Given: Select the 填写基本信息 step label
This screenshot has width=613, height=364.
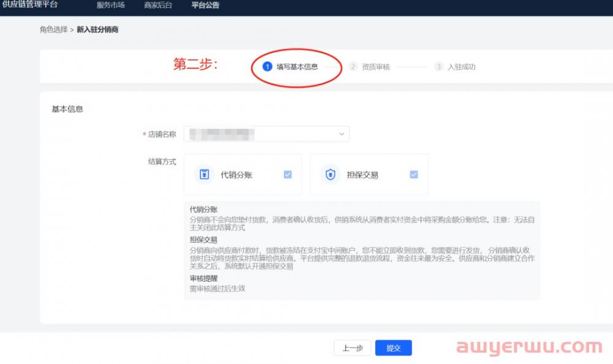Looking at the screenshot, I should 297,67.
